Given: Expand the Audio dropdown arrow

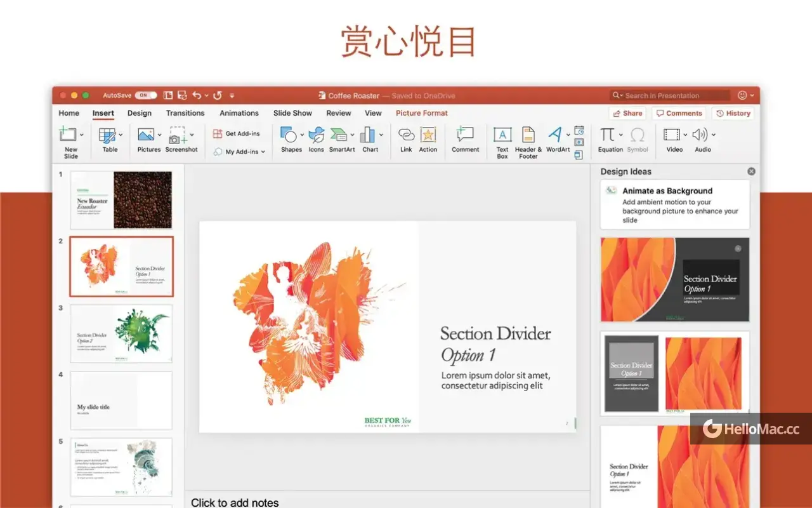Looking at the screenshot, I should click(714, 135).
